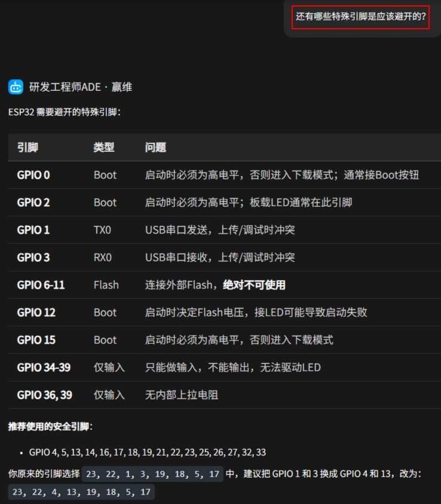Select the sender name 研发工程师ADE · 赢维
The height and width of the screenshot is (504, 441).
pyautogui.click(x=81, y=87)
